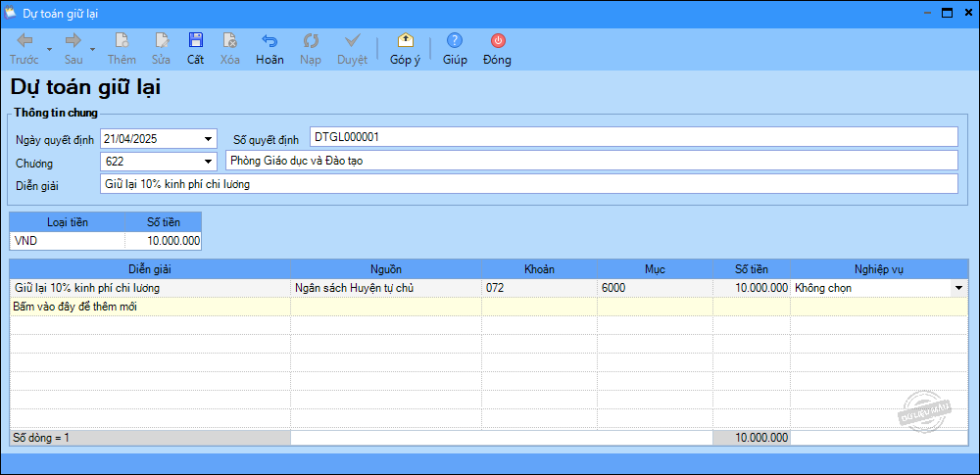The image size is (980, 475).
Task: Click the Phòng Giáo dục và Đào tạo field
Action: click(x=591, y=161)
